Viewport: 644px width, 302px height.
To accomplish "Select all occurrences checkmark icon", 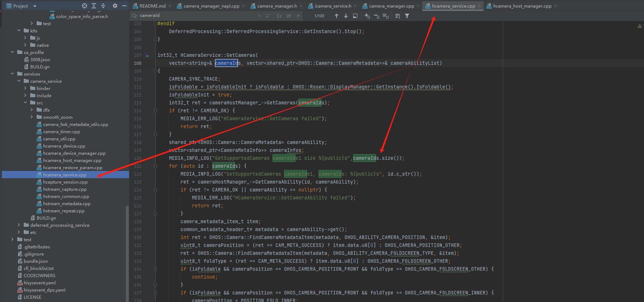I will point(386,16).
